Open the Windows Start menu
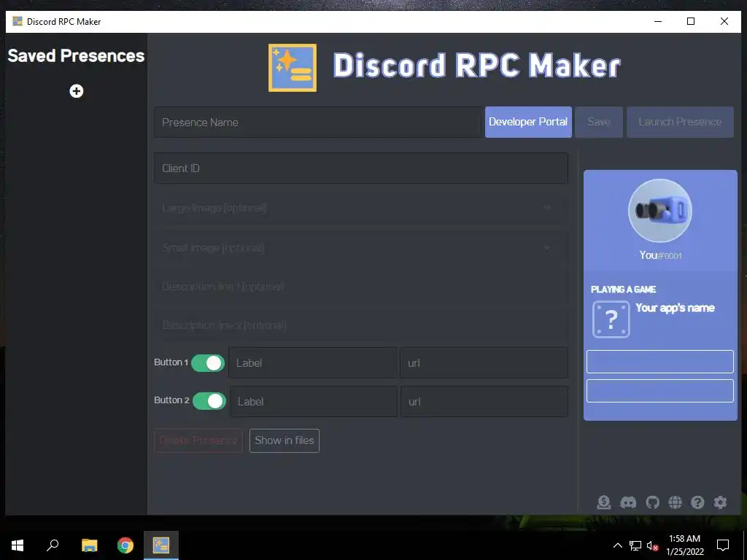The width and height of the screenshot is (747, 560). pos(18,545)
